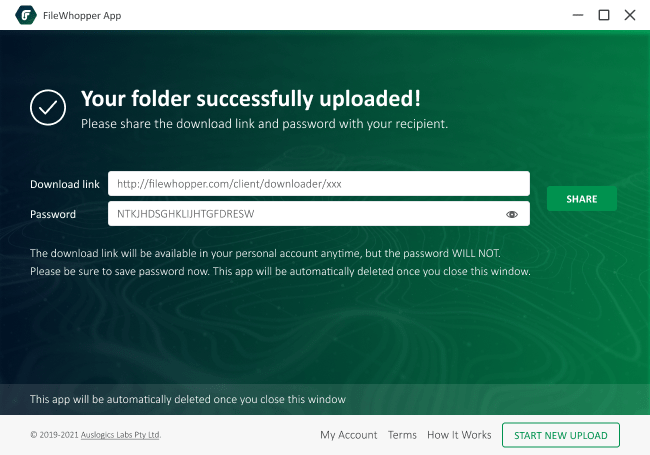Maximize the FileWhopper App window

click(x=604, y=15)
